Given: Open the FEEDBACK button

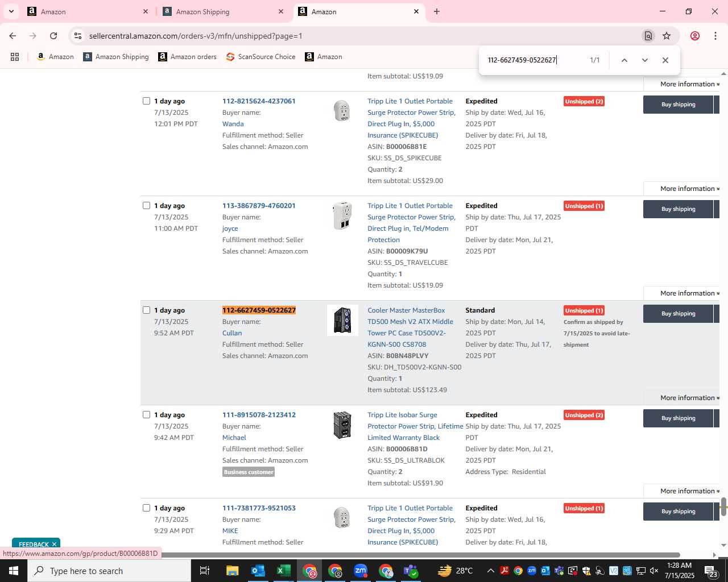Looking at the screenshot, I should pyautogui.click(x=34, y=544).
